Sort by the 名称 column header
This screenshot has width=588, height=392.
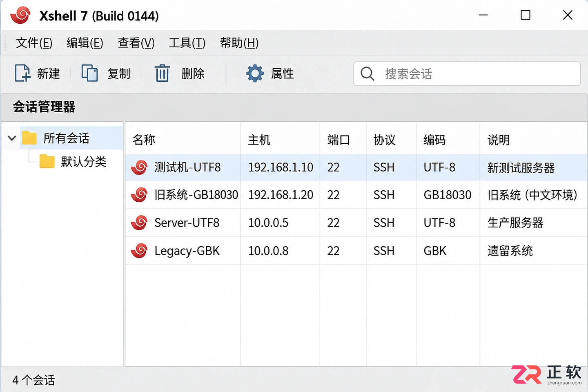pyautogui.click(x=144, y=140)
